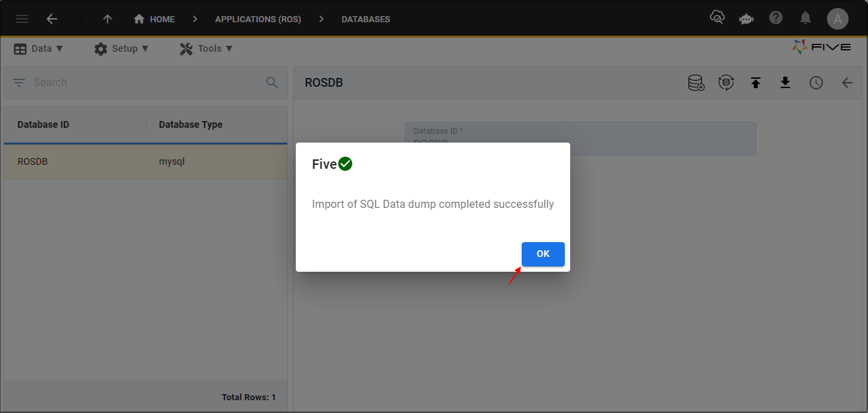Click the home icon in breadcrumb
Viewport: 868px width, 413px height.
pyautogui.click(x=139, y=19)
